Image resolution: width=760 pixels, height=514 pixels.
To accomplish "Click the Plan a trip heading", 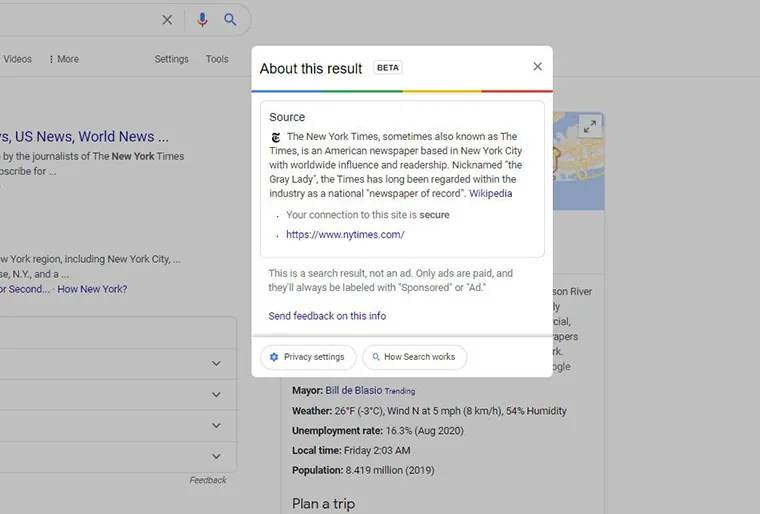I will [x=323, y=504].
